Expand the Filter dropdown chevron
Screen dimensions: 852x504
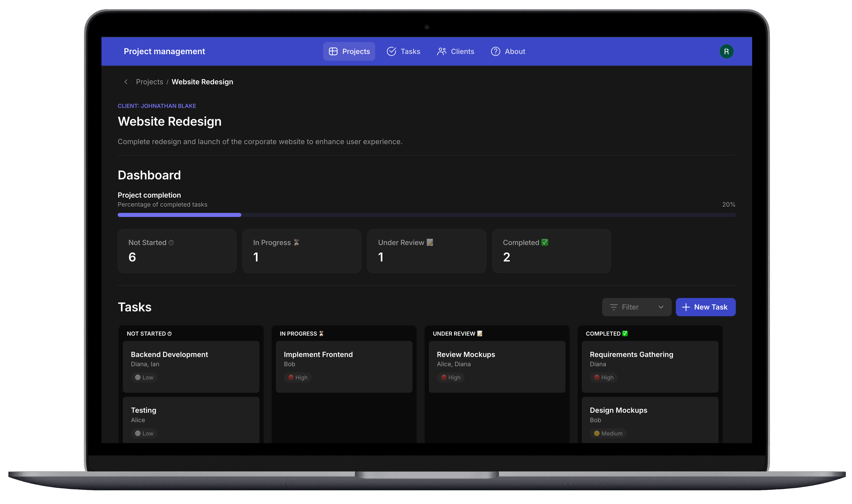pyautogui.click(x=661, y=307)
